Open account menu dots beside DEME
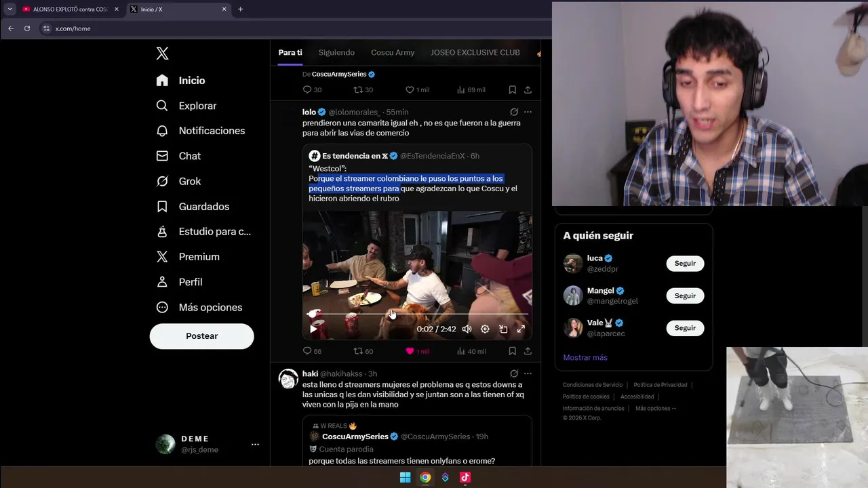The width and height of the screenshot is (868, 488). point(255,445)
